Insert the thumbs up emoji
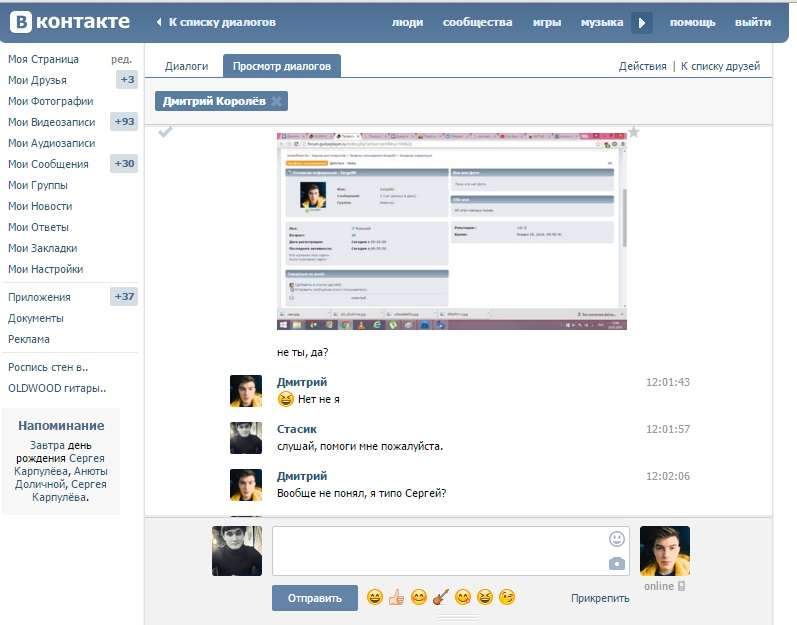 (x=396, y=597)
